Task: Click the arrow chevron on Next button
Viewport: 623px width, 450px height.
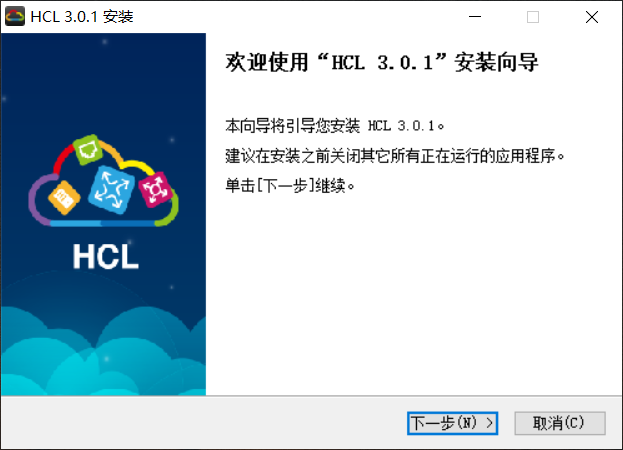Action: (x=490, y=423)
